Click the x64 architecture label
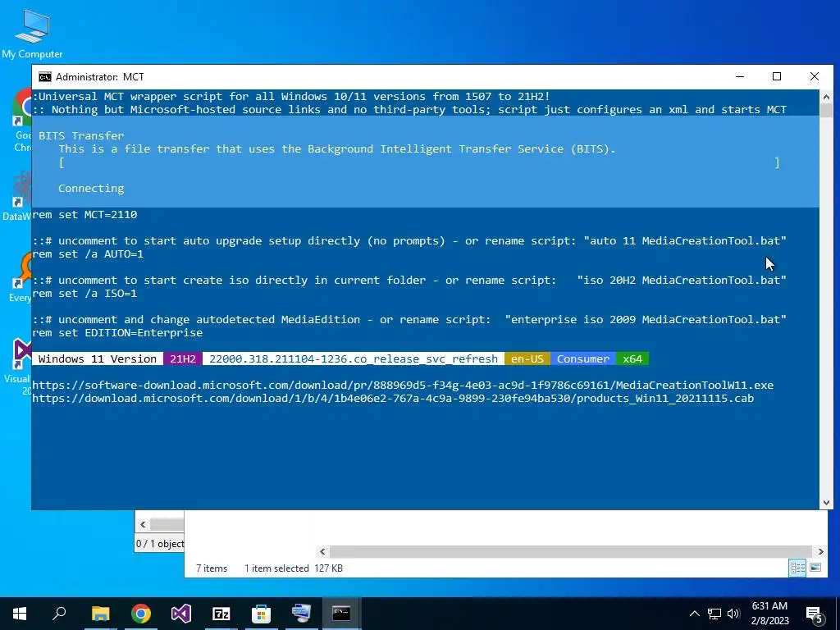Image resolution: width=840 pixels, height=630 pixels. click(632, 359)
